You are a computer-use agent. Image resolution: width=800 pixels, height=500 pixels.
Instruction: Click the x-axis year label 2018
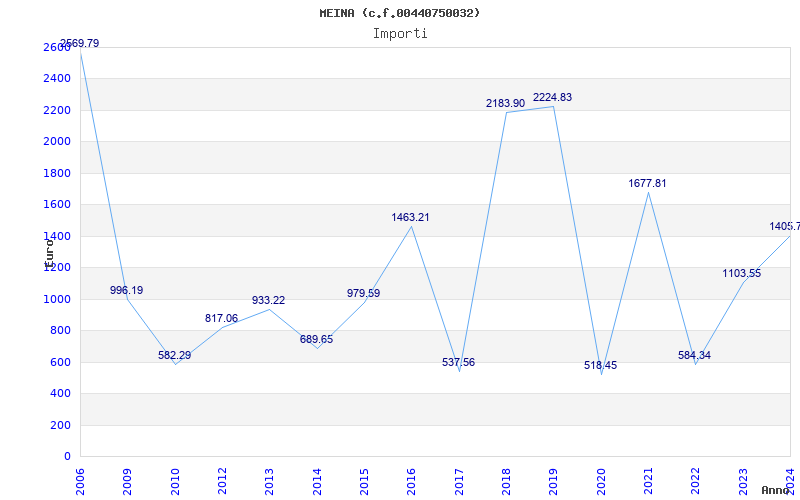click(506, 482)
